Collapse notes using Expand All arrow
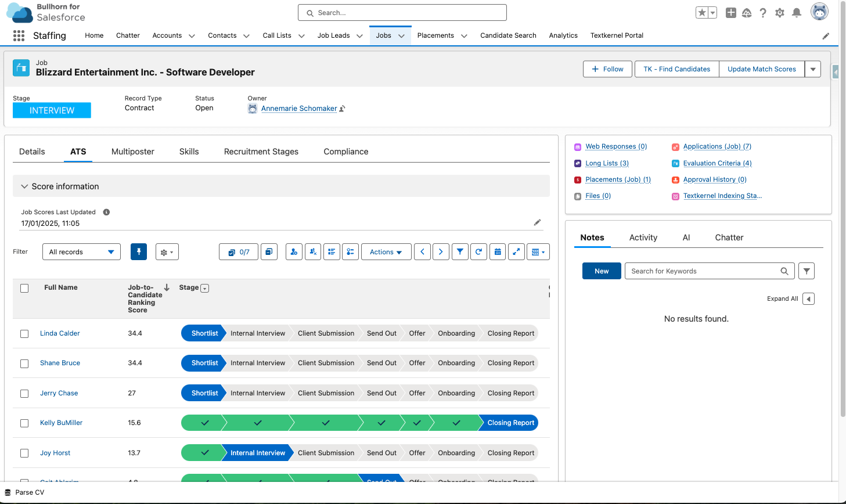This screenshot has width=846, height=504. coord(809,299)
